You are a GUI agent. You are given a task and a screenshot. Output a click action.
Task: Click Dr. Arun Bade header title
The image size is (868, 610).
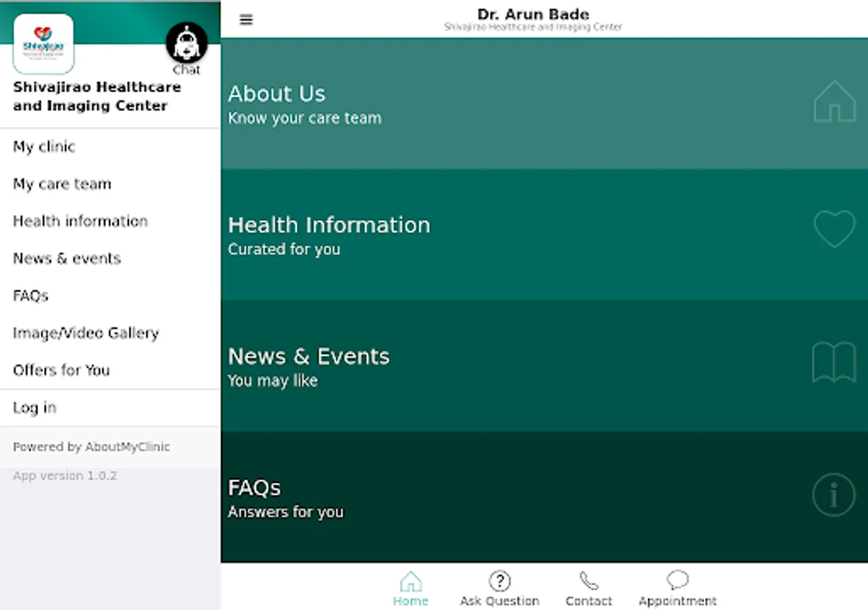533,14
